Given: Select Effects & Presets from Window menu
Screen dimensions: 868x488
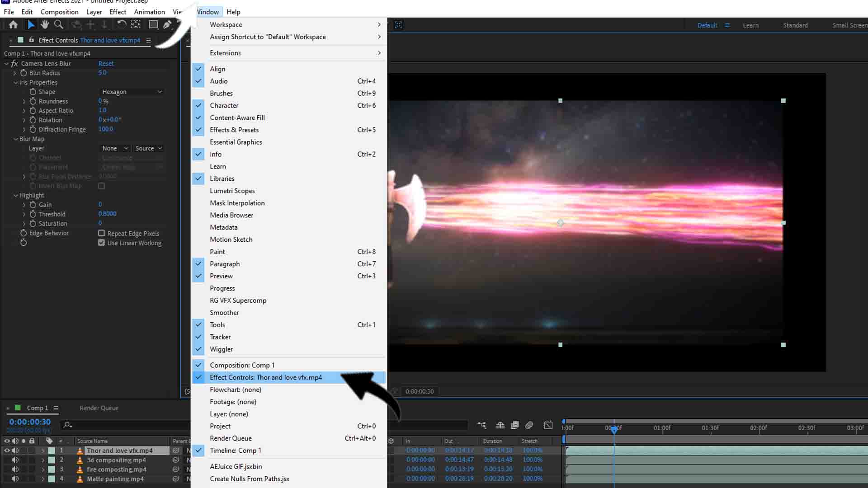Looking at the screenshot, I should 235,130.
